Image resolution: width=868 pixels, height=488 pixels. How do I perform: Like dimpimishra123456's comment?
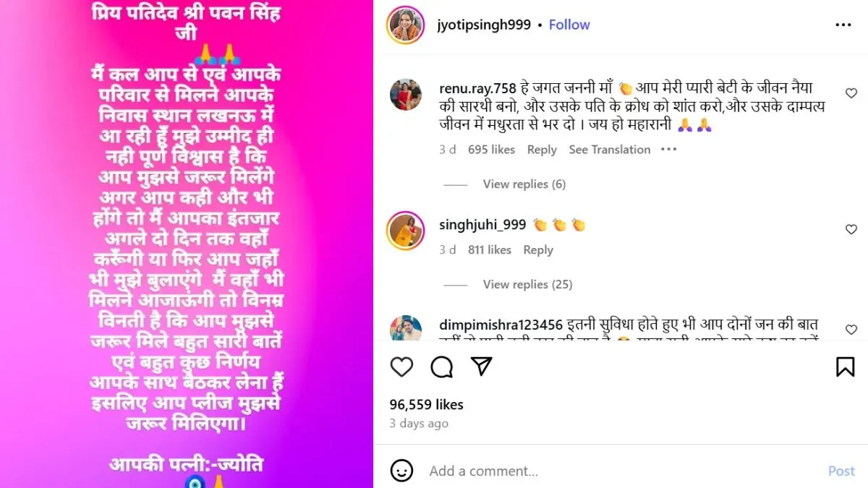[x=851, y=330]
